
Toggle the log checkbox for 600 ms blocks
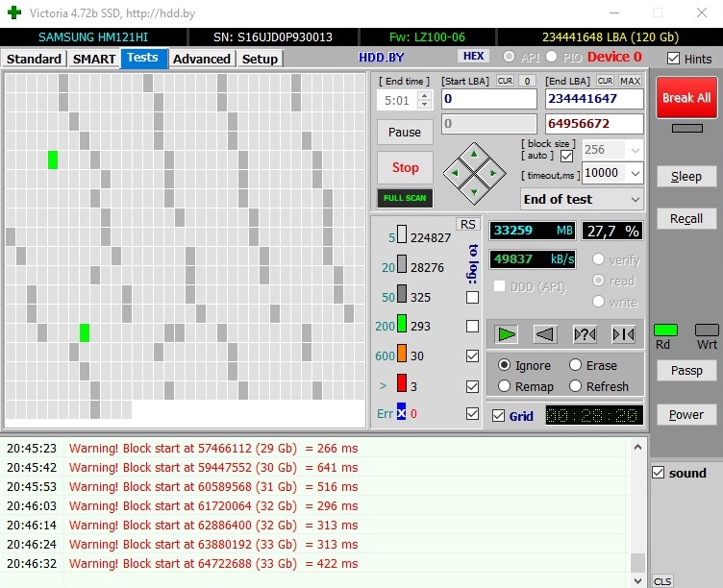[x=472, y=355]
